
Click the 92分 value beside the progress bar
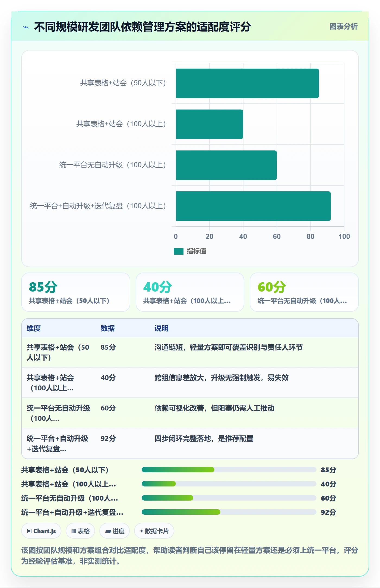[x=328, y=512]
